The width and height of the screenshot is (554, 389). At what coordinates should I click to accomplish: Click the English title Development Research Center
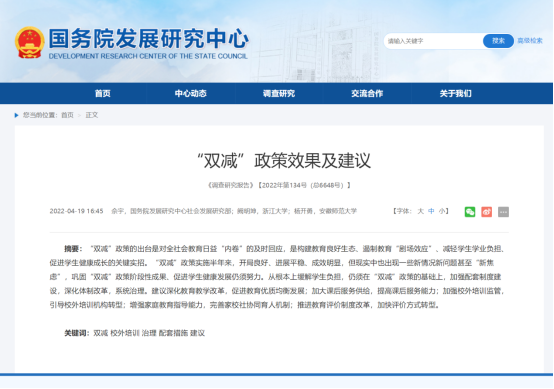pos(148,56)
